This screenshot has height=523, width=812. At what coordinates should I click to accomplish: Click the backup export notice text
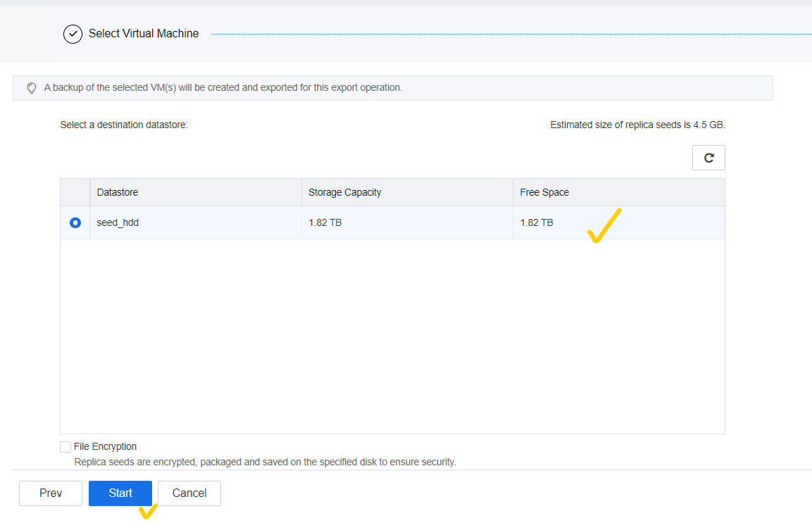pos(223,87)
